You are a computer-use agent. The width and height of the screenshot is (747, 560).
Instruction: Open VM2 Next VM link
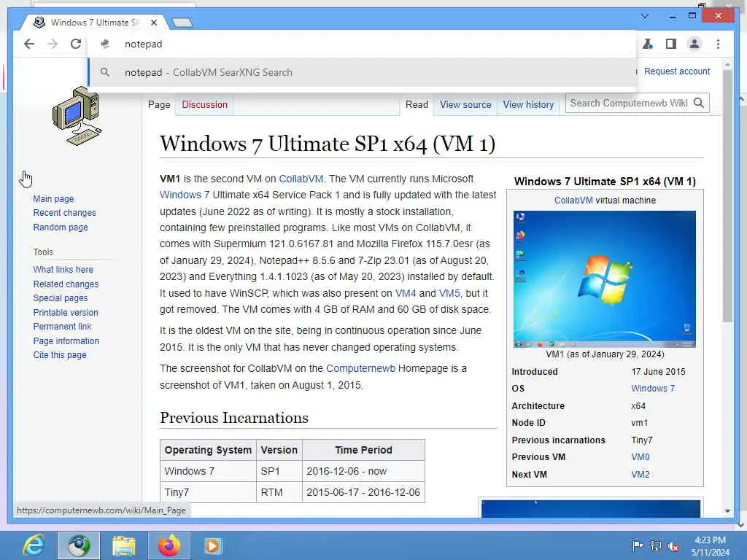(x=640, y=474)
